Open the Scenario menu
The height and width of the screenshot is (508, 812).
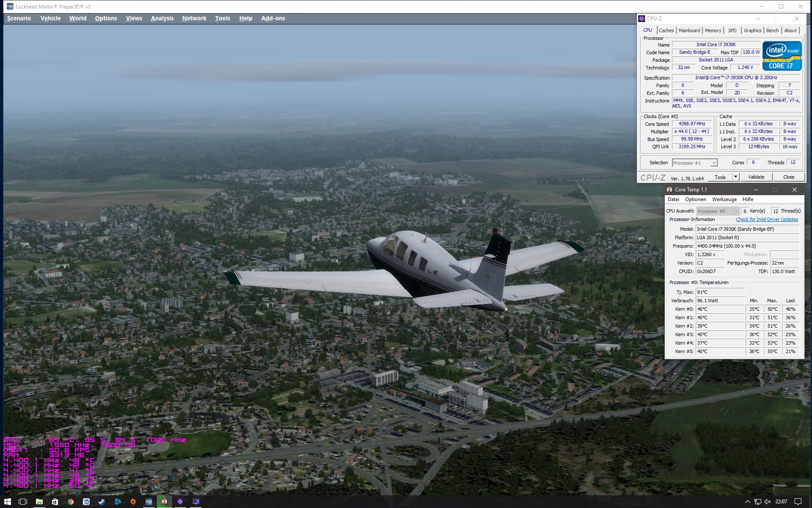coord(19,18)
